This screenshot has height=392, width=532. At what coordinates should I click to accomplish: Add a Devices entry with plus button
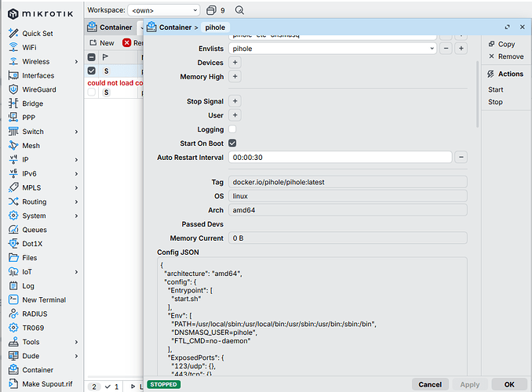pyautogui.click(x=235, y=63)
